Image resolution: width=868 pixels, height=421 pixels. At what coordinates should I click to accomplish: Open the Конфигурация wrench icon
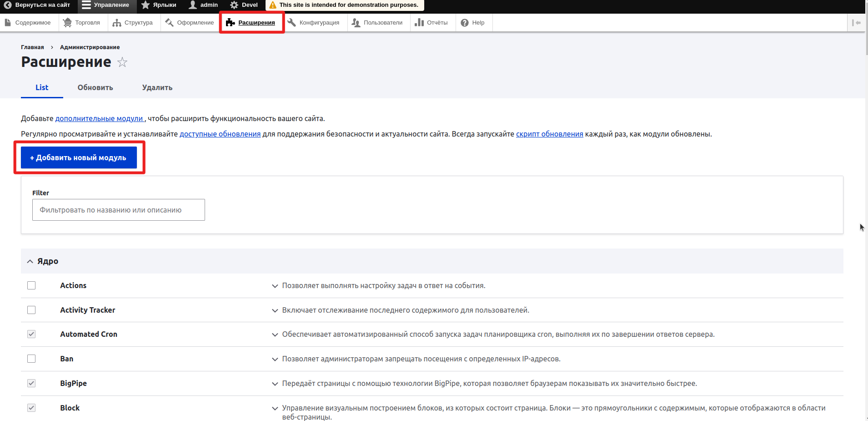pos(292,23)
